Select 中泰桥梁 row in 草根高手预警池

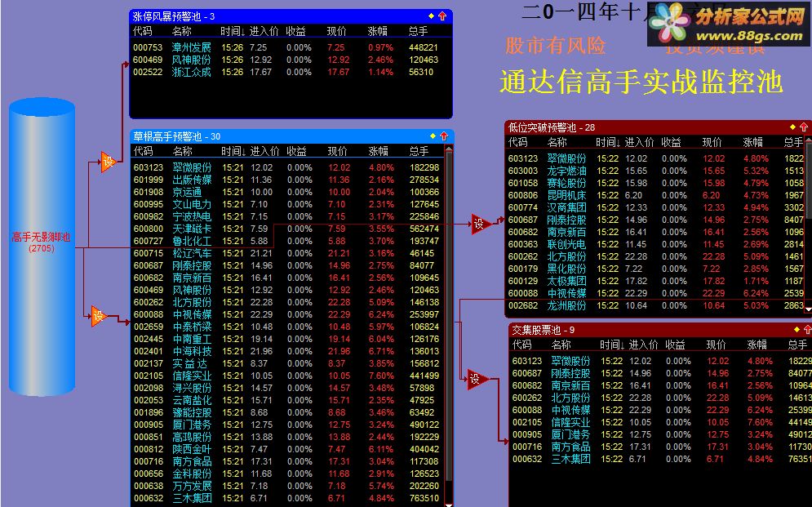click(286, 327)
